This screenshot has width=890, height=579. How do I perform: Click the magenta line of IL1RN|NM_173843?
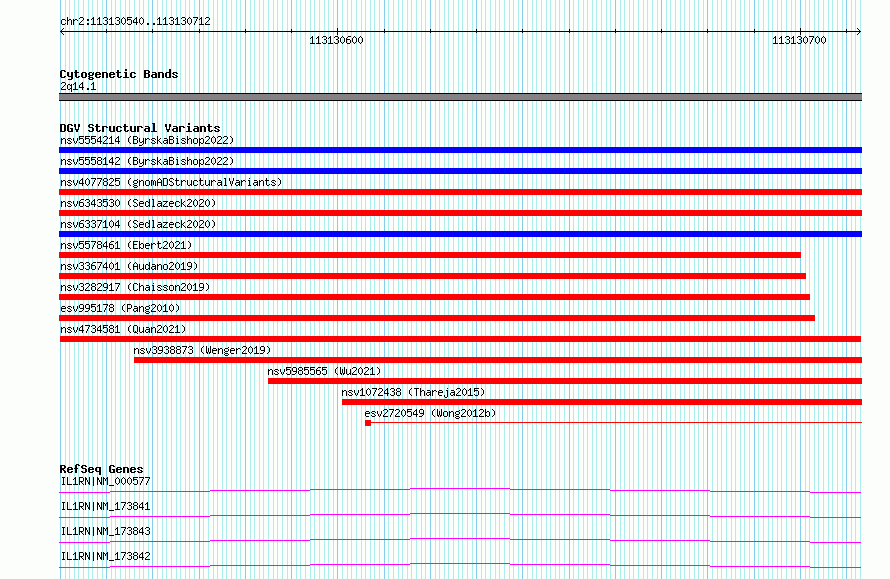point(460,540)
